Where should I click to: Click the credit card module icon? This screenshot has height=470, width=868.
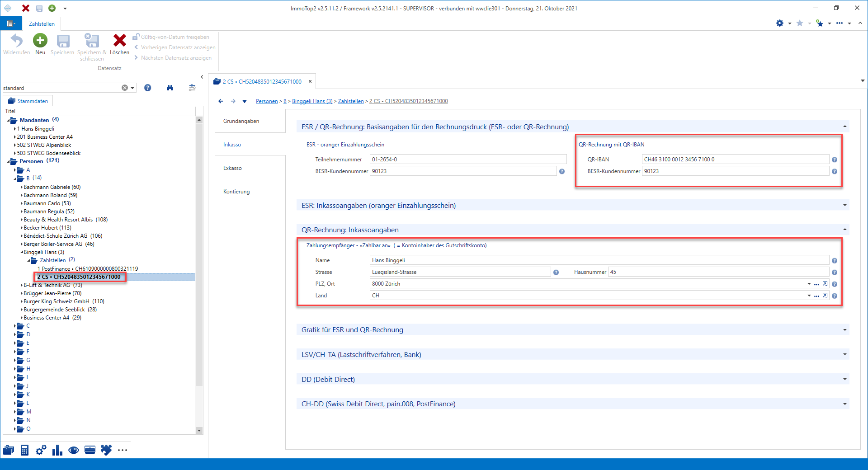pos(90,450)
